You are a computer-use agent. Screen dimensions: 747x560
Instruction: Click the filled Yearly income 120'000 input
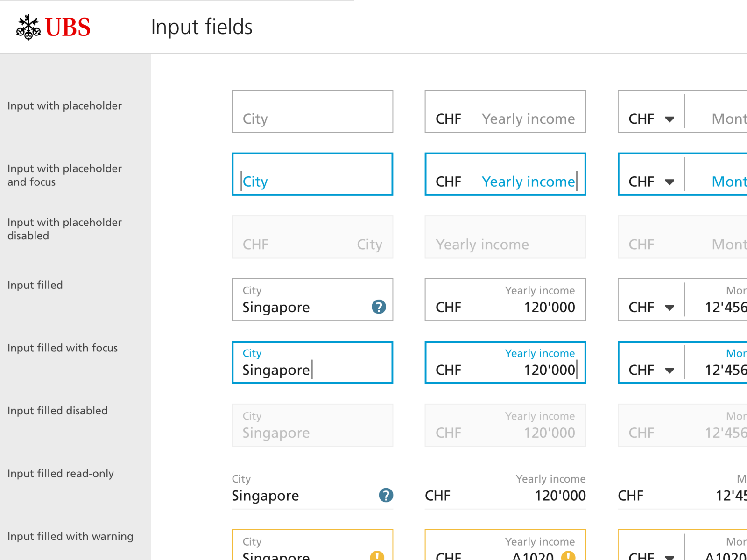pos(505,300)
